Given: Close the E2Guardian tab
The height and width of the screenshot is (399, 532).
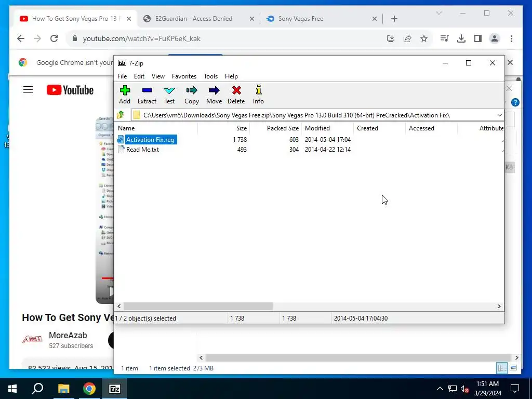Looking at the screenshot, I should (x=252, y=19).
